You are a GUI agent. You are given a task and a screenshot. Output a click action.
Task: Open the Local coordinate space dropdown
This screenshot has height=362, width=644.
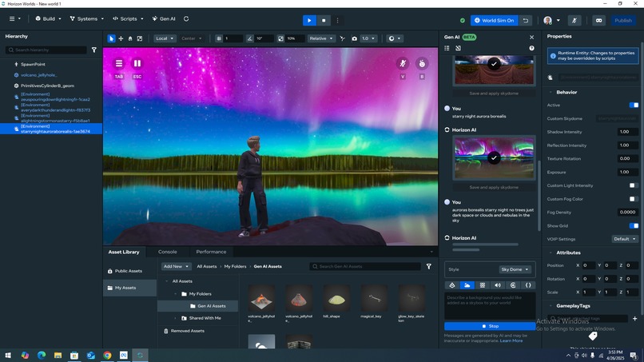(165, 38)
